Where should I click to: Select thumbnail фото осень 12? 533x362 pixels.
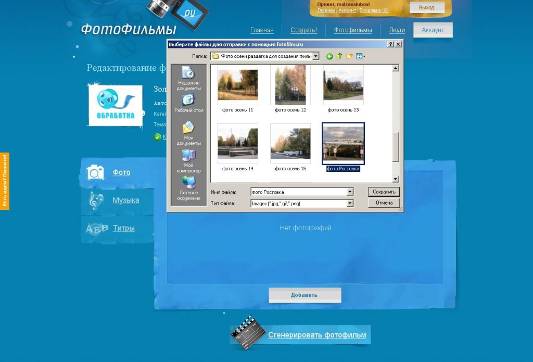290,85
